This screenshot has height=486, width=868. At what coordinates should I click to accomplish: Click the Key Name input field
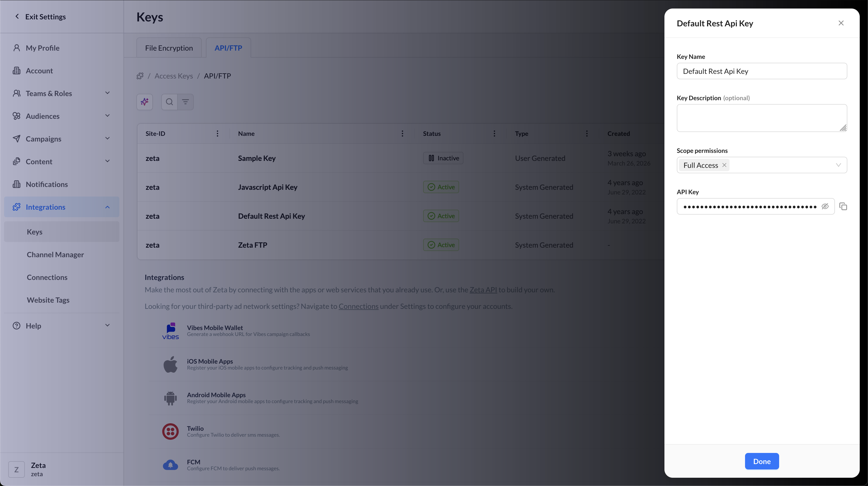(762, 71)
